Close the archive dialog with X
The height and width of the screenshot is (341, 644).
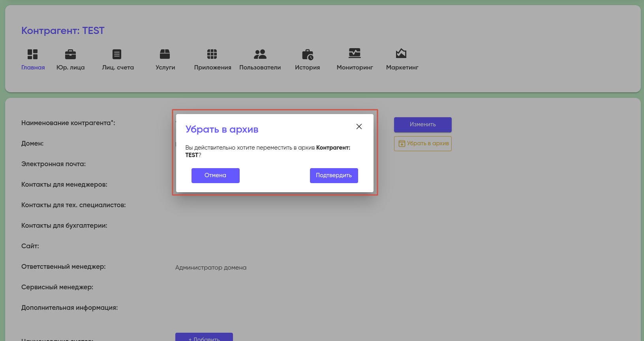359,127
